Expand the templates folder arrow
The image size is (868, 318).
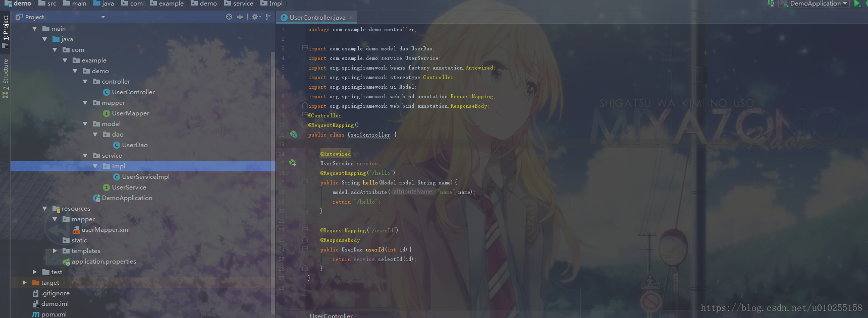click(x=55, y=251)
